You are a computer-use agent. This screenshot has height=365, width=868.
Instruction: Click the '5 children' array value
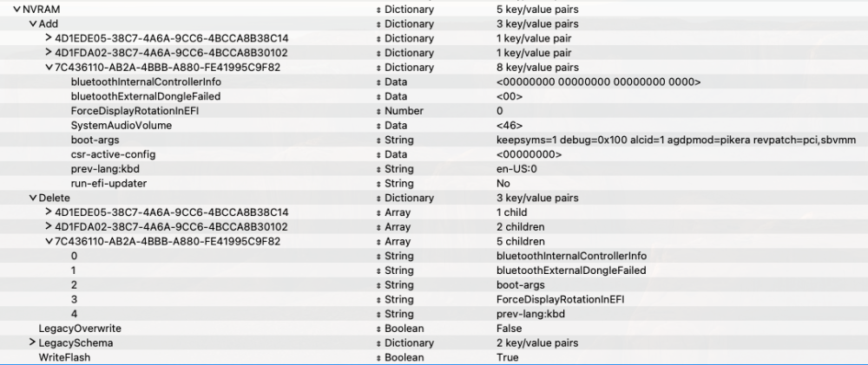[520, 242]
